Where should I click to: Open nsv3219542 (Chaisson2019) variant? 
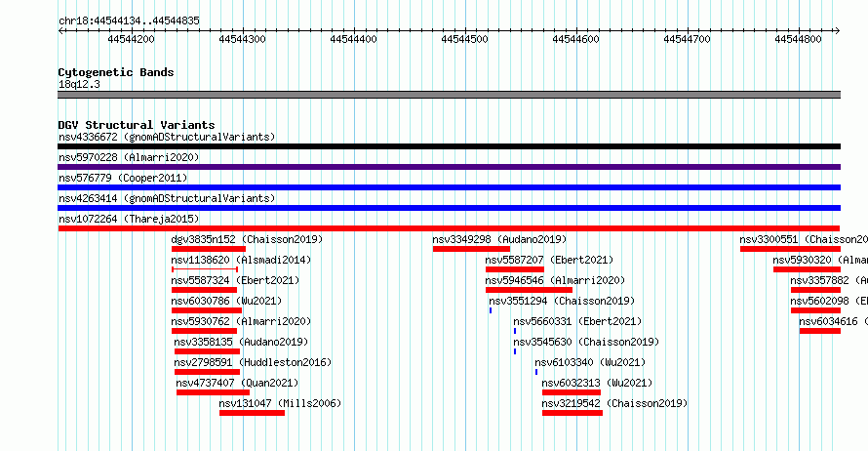tap(614, 403)
